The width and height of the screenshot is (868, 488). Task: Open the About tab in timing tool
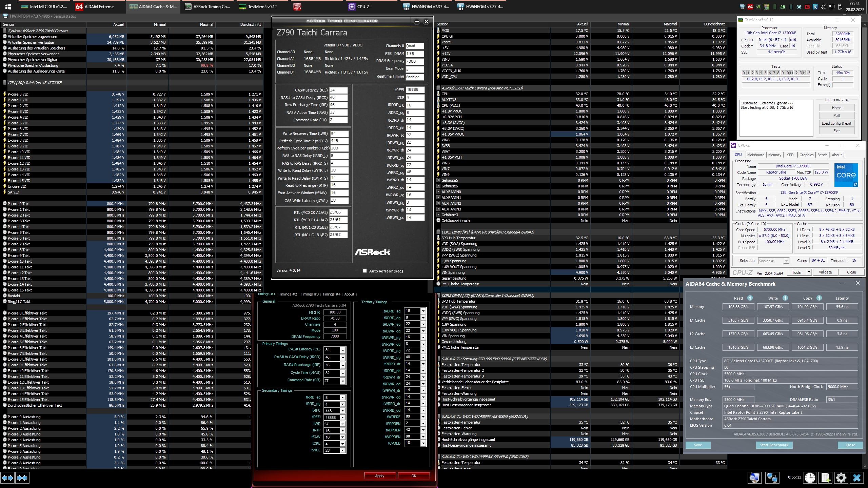tap(349, 294)
